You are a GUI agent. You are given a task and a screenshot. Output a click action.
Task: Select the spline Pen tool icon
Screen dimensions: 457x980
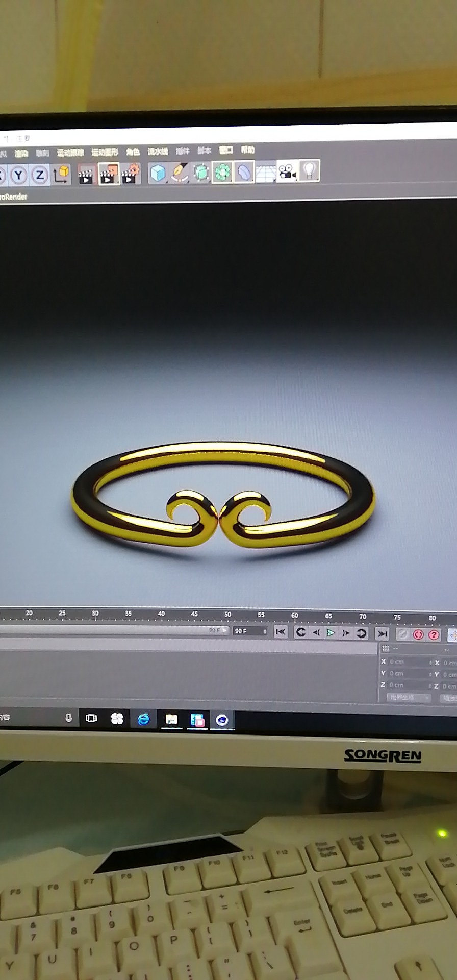click(x=179, y=173)
